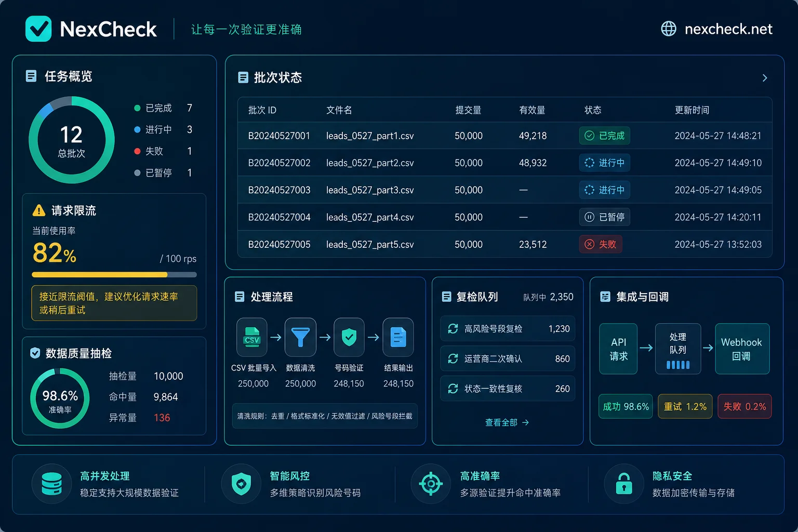Viewport: 798px width, 532px height.
Task: Click the 请求限流 warning triangle icon
Action: [x=39, y=210]
